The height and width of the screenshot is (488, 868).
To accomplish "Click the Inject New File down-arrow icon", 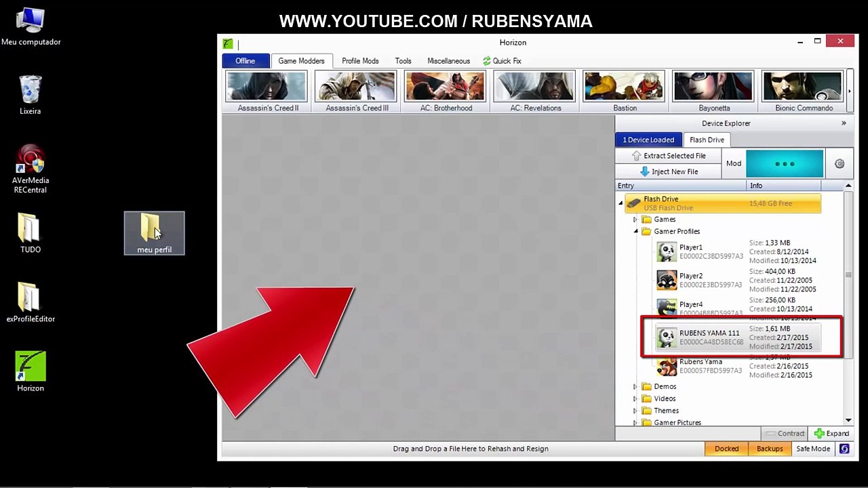I will (644, 172).
